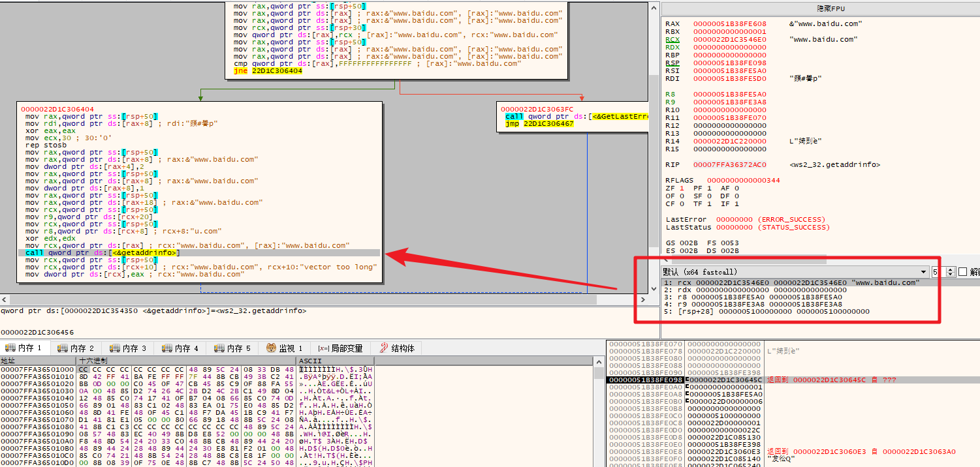Click the 局部变量 [x=] variable icon
Screen dimensions: 980x467
coord(323,348)
